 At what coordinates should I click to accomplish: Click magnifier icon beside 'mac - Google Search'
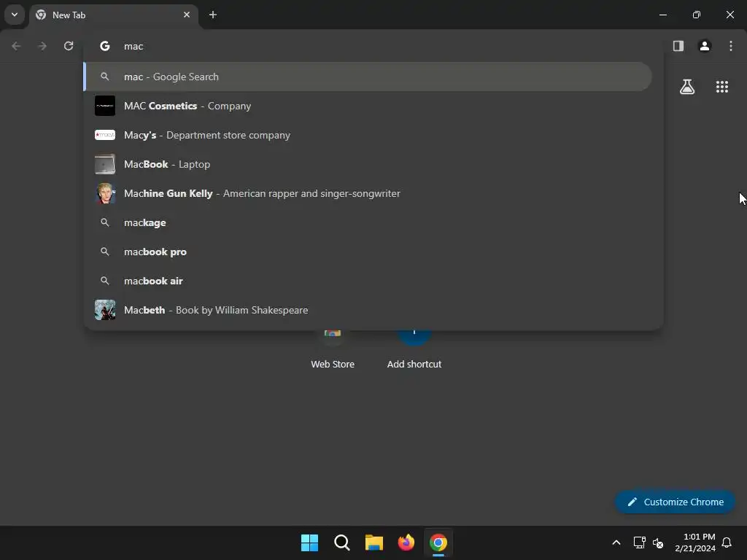[105, 77]
